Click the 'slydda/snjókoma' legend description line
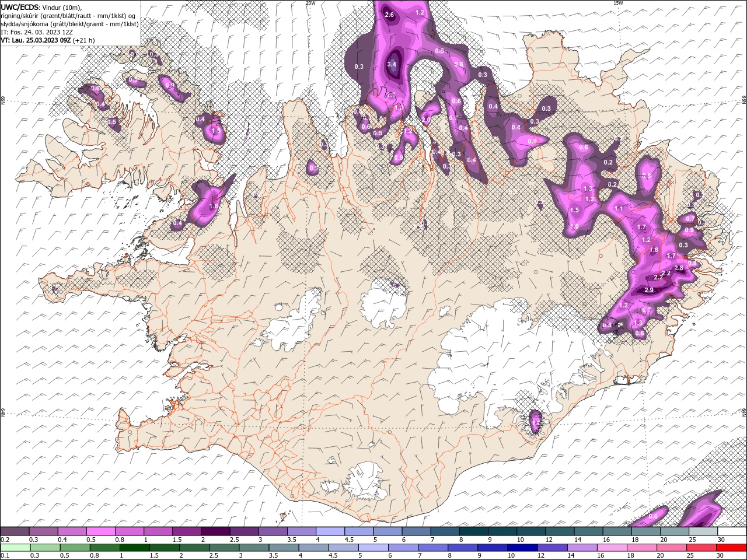 click(x=69, y=24)
